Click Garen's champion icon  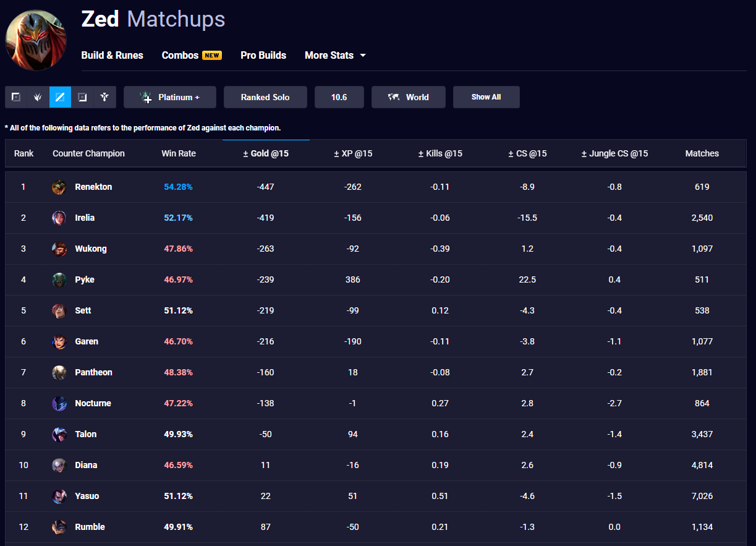coord(59,341)
